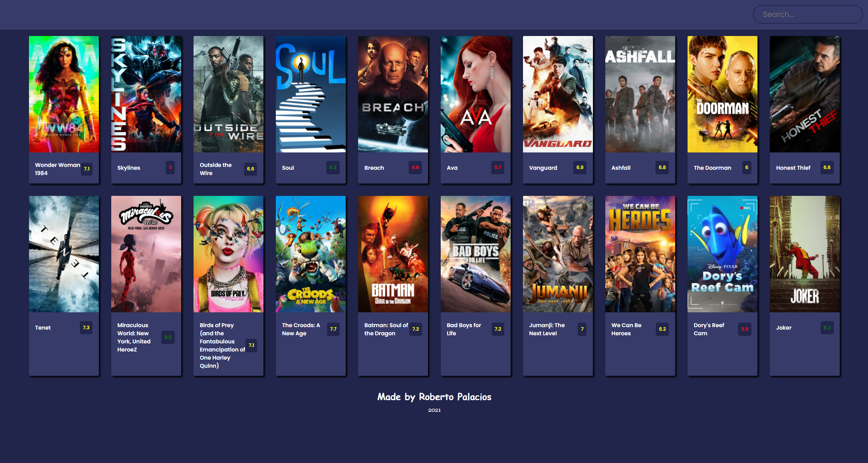Click the 4.6 rating on Breach

pyautogui.click(x=415, y=168)
